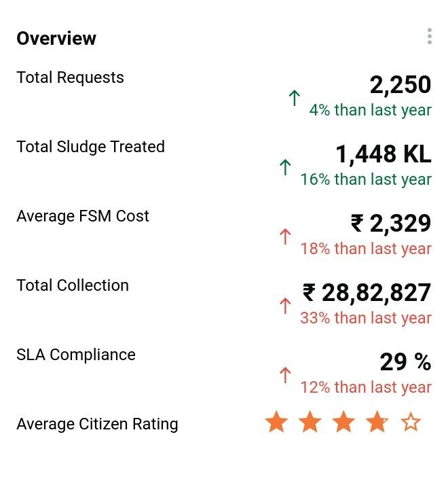Open the ₹ 28,82,827 collection figure

[x=367, y=293]
